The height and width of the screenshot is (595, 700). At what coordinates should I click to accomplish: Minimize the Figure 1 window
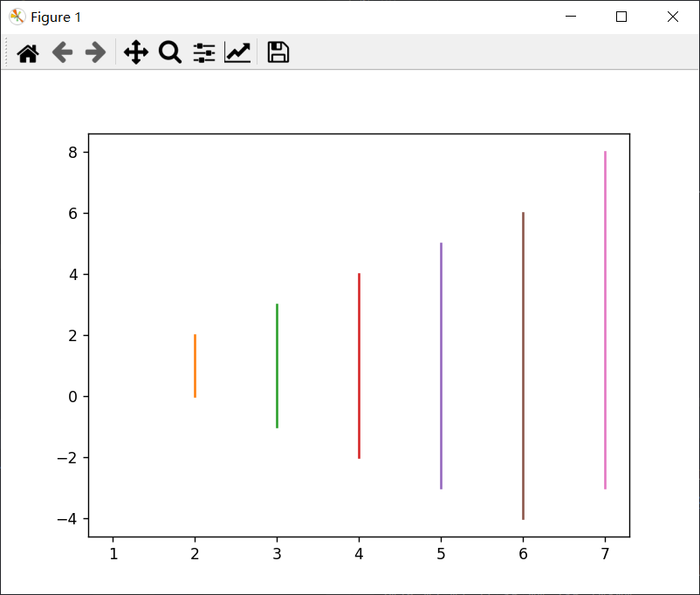[x=571, y=17]
